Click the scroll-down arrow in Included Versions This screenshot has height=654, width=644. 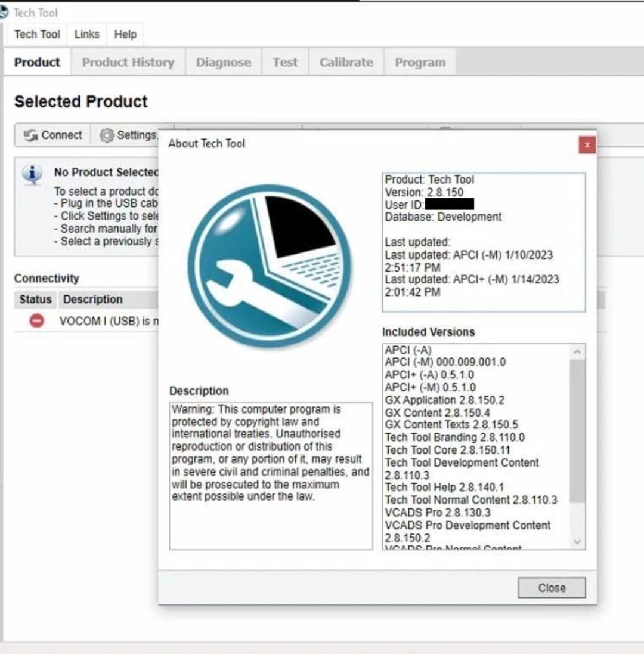[577, 542]
